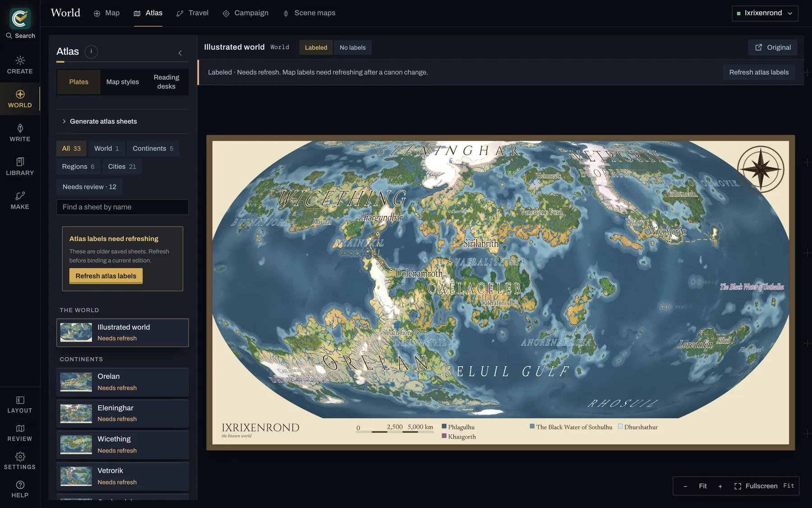Open the Ixrixenrond world dropdown
This screenshot has width=812, height=508.
(x=765, y=13)
